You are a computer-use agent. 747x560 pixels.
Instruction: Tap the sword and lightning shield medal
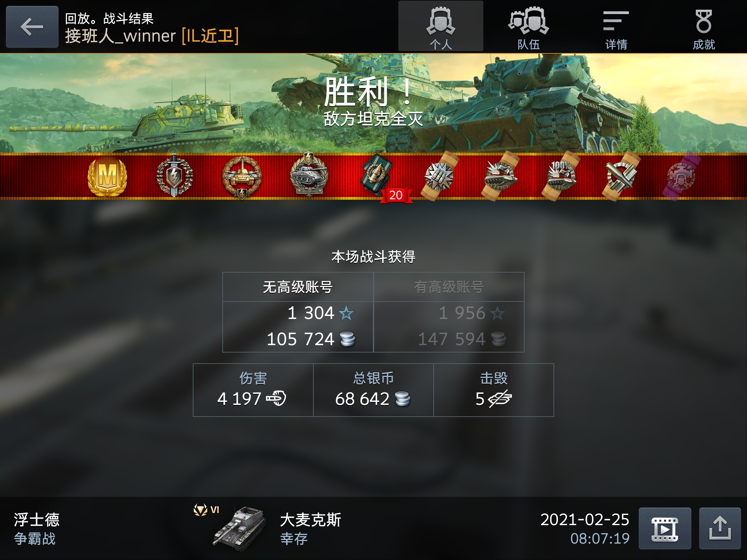(175, 176)
